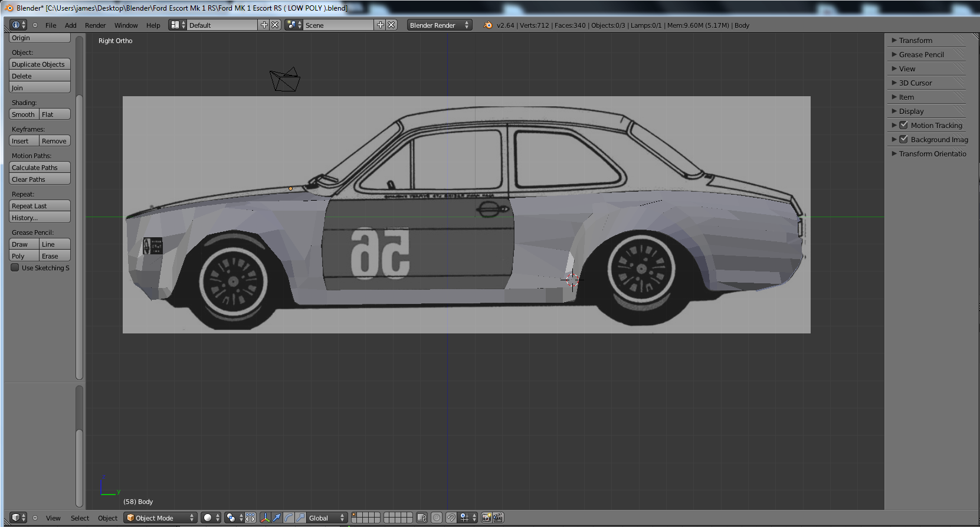Open the snap element type selector

pyautogui.click(x=468, y=518)
